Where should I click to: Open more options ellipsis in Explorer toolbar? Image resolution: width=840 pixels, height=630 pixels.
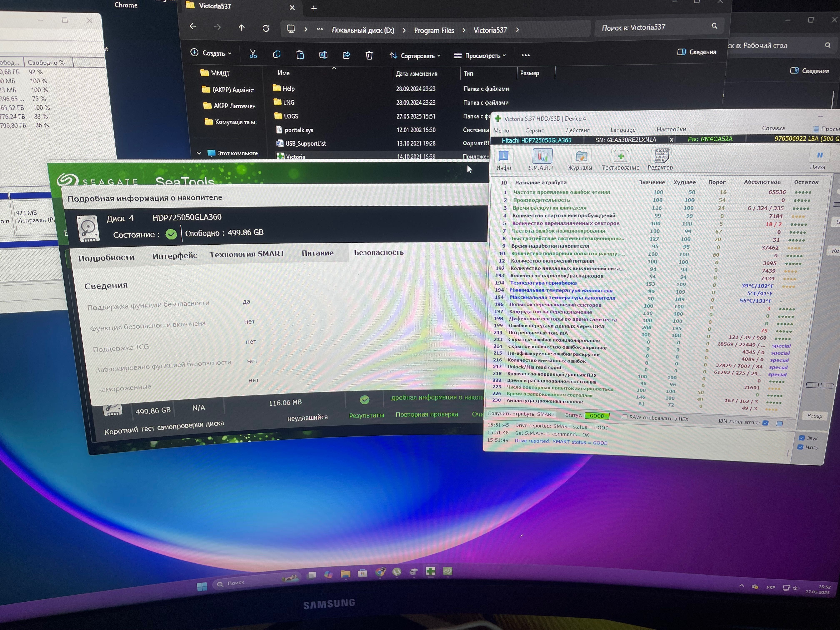tap(526, 55)
